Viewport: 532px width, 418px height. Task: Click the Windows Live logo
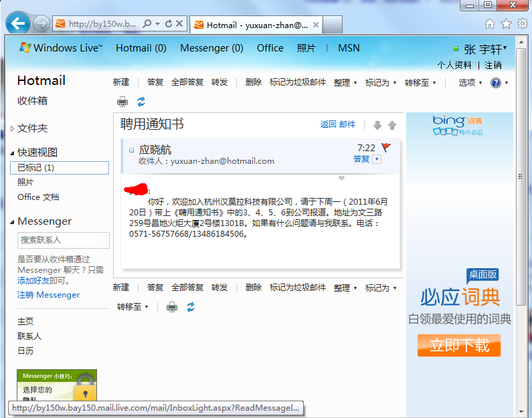point(61,47)
